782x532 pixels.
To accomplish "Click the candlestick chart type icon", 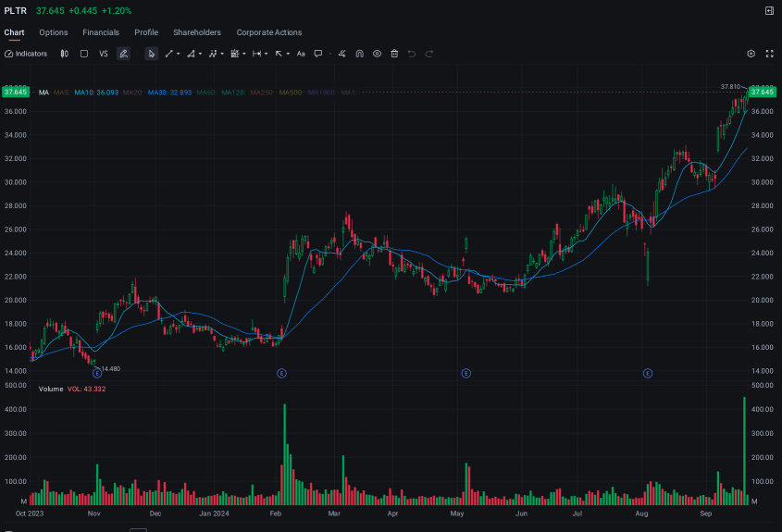I will coord(64,54).
